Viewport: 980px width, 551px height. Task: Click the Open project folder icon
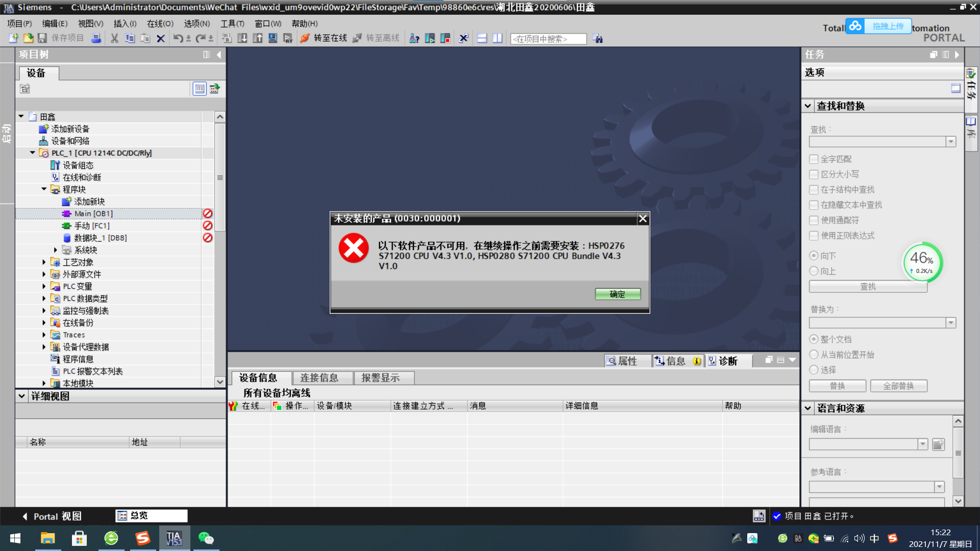pyautogui.click(x=28, y=38)
